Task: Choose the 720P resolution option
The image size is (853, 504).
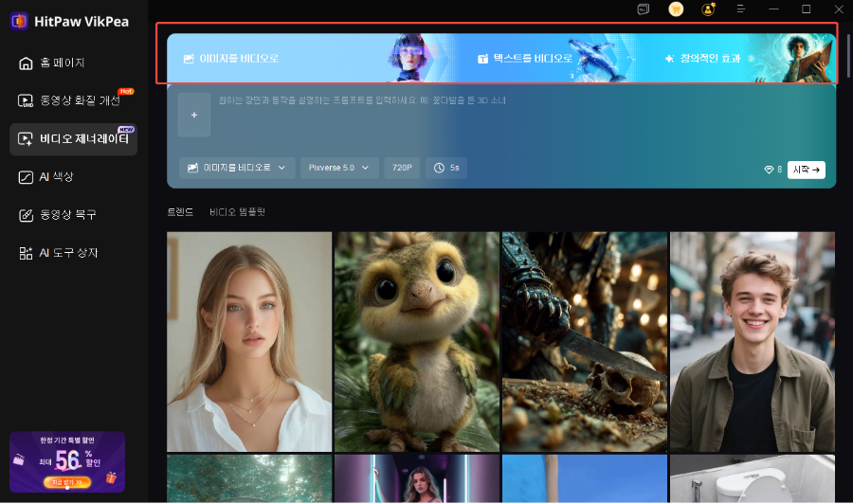Action: click(x=402, y=168)
